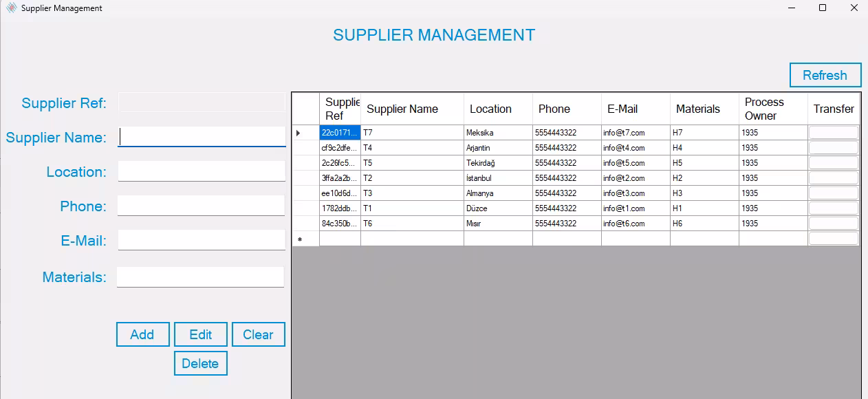Click the Transfer button in the T7 row
Image resolution: width=868 pixels, height=399 pixels.
(x=834, y=133)
